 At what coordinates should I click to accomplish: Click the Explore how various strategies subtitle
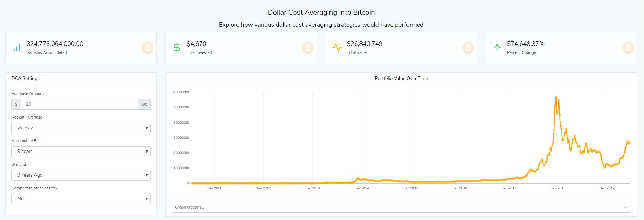(x=321, y=25)
